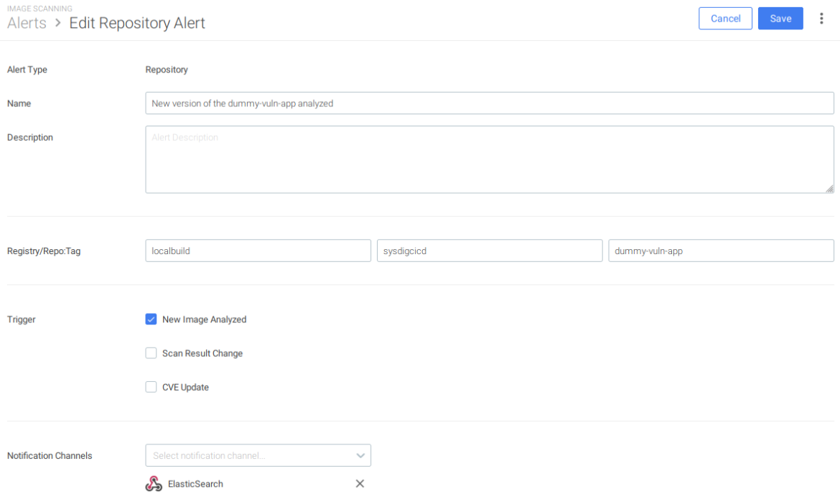
Task: Open the three-dot more options menu
Action: pos(821,19)
